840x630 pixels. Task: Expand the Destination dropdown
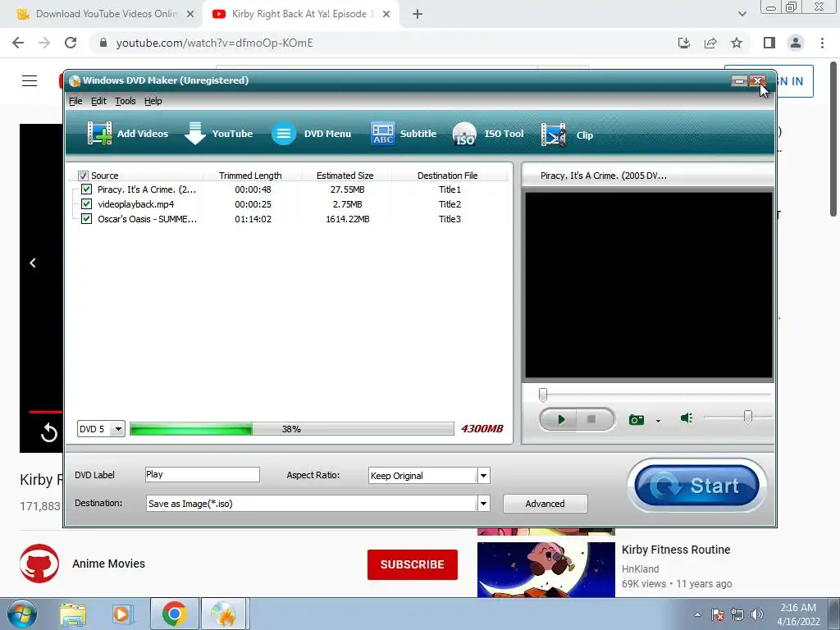483,503
